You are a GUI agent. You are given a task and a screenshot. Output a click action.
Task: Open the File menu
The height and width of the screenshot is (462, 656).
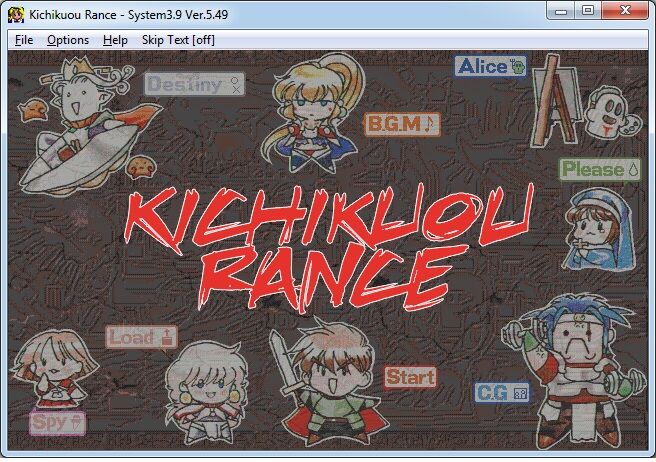pos(24,40)
